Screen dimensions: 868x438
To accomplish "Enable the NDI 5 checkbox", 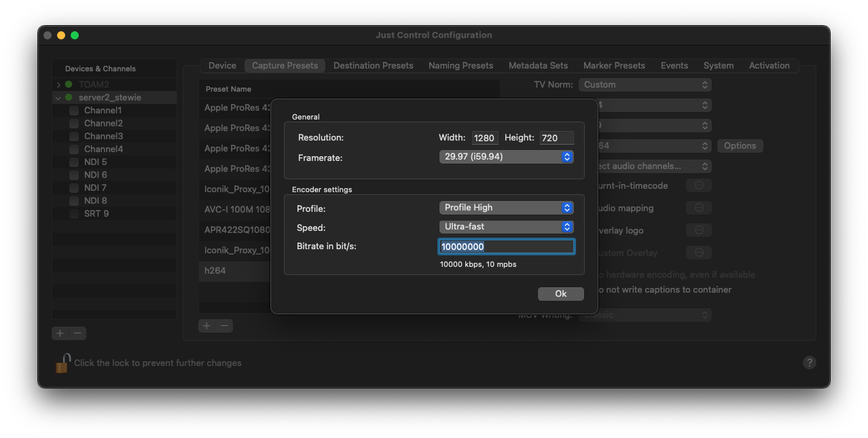I will tap(74, 162).
